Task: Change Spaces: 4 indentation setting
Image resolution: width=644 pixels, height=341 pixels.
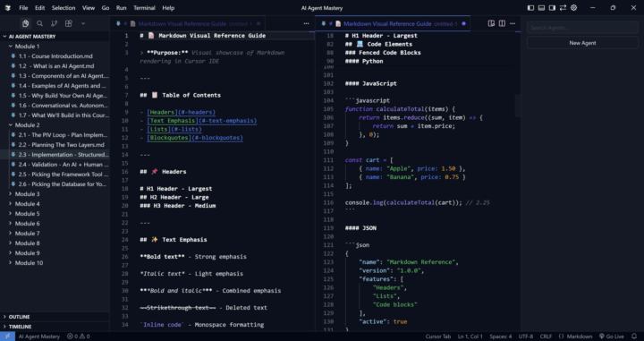Action: [x=501, y=337]
